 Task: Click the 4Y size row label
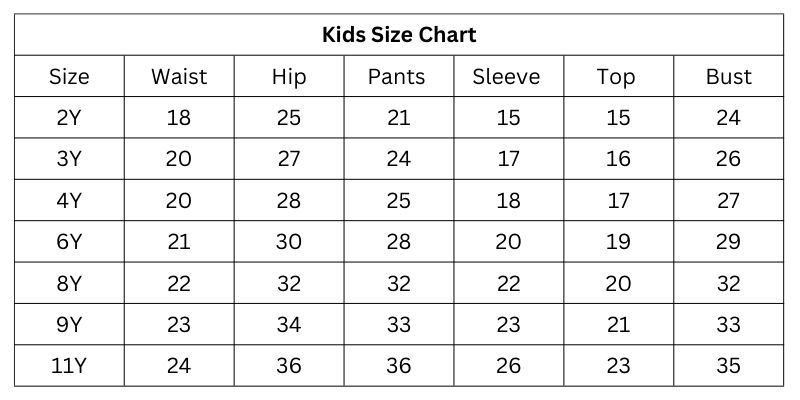69,201
